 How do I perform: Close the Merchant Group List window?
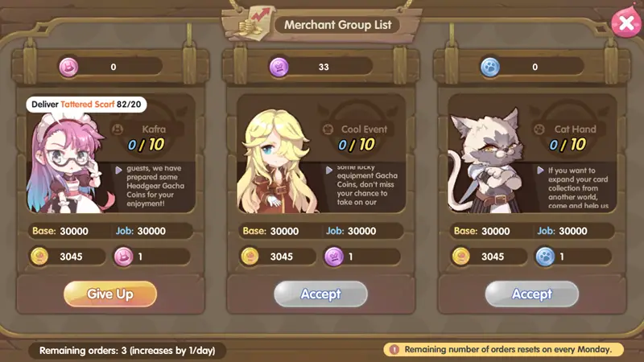click(x=626, y=23)
